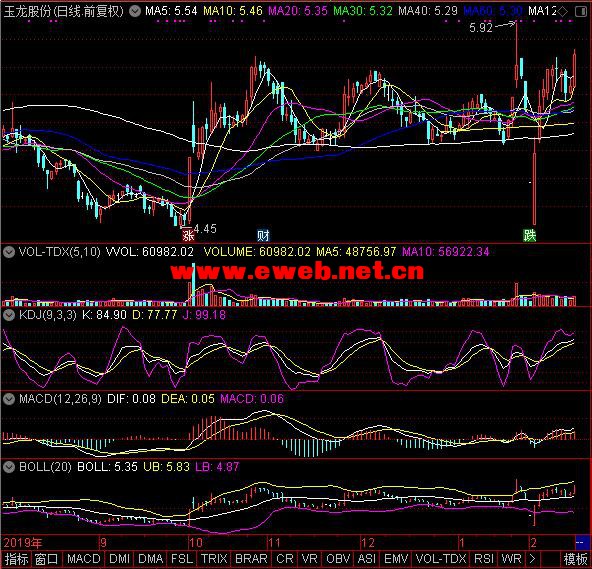Click the 指标 button

point(16,559)
